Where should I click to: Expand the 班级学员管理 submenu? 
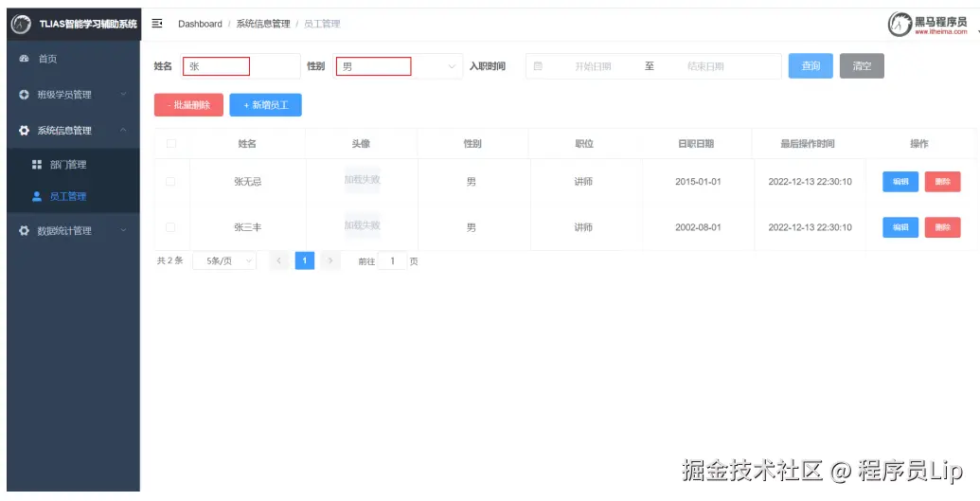pyautogui.click(x=123, y=95)
